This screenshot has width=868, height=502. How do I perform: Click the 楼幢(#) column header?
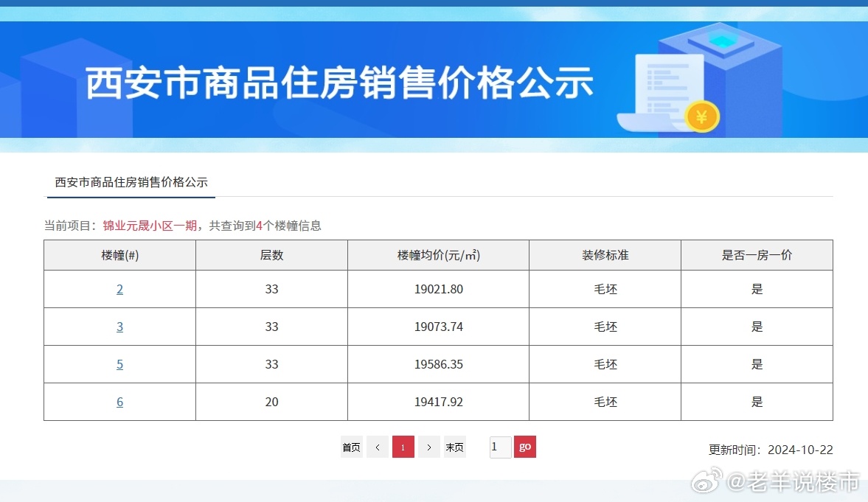[119, 255]
